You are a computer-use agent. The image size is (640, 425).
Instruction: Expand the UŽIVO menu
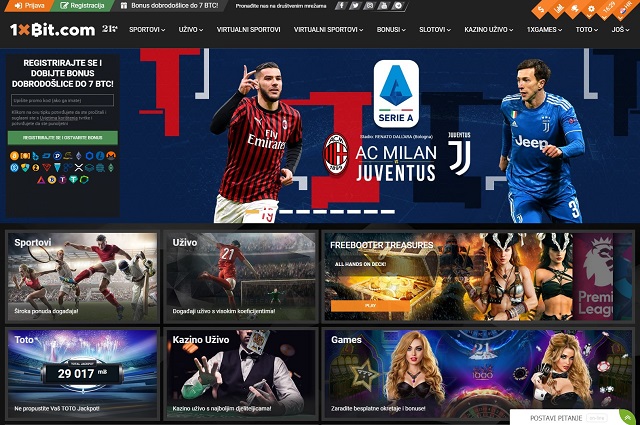point(191,29)
